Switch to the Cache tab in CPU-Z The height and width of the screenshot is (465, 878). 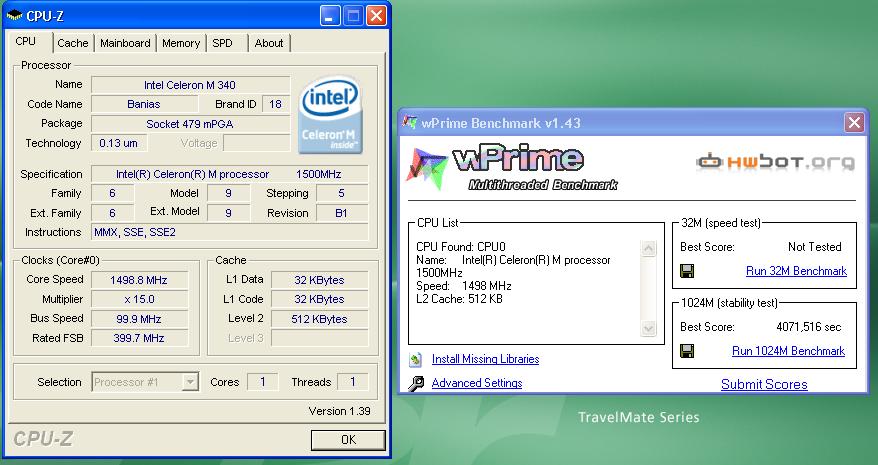(x=73, y=43)
